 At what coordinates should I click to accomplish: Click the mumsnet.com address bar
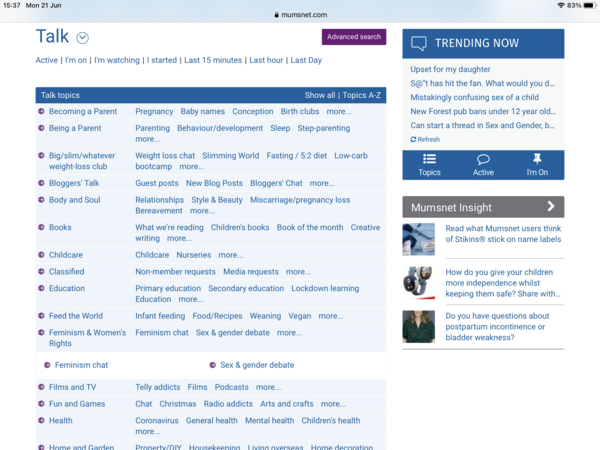coord(300,15)
